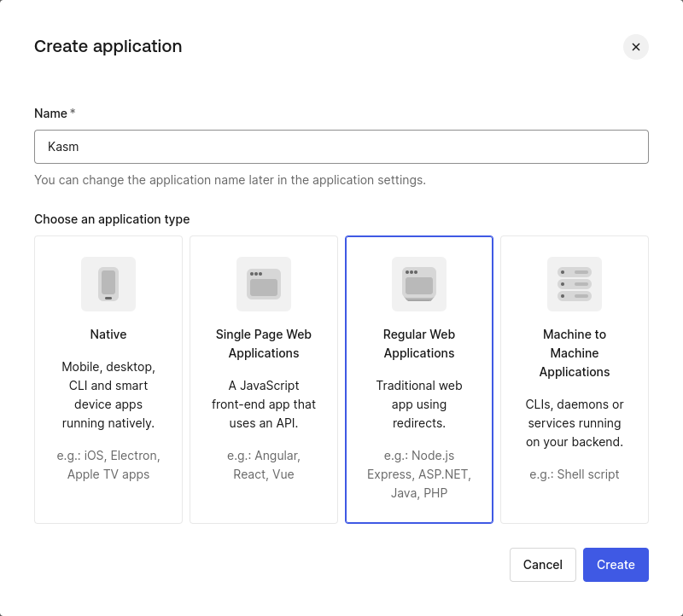Click the Cancel button
The width and height of the screenshot is (683, 616).
543,565
